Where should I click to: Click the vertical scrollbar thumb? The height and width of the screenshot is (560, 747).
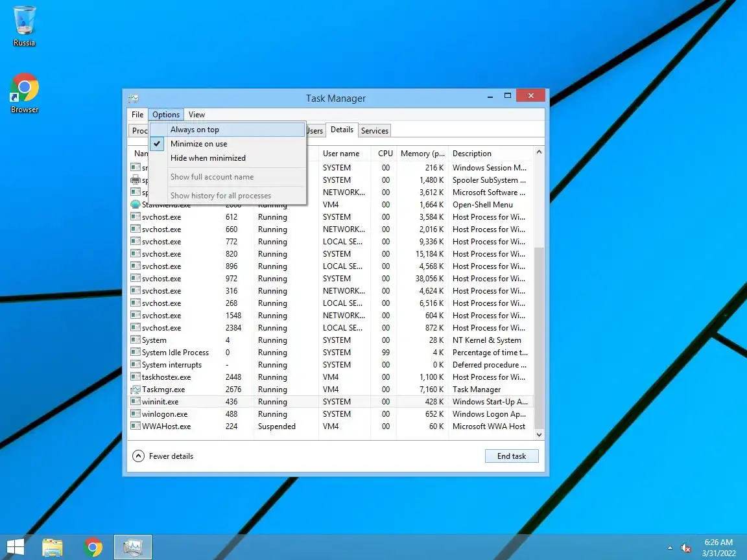(x=539, y=338)
